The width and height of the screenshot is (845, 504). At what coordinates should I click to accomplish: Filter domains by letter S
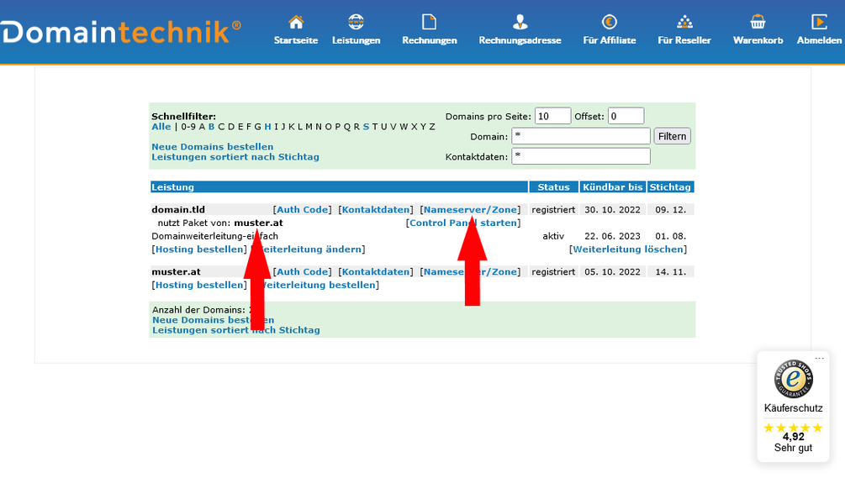pyautogui.click(x=366, y=127)
